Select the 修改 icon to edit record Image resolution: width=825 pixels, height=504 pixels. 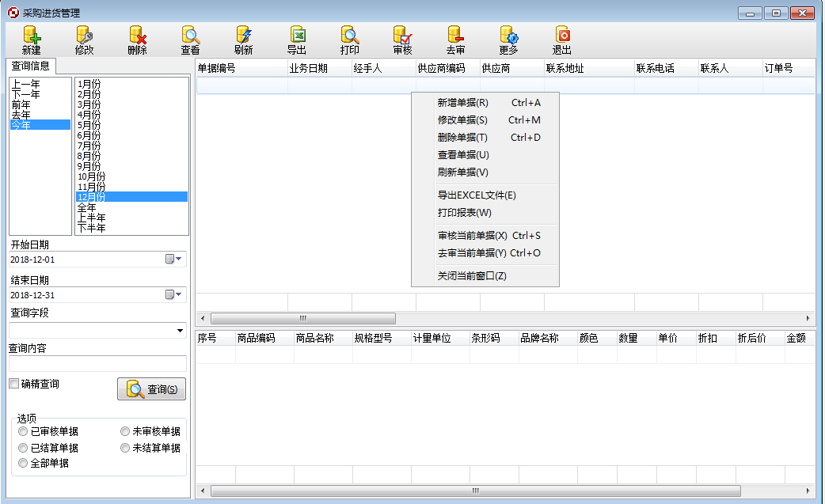[x=83, y=40]
